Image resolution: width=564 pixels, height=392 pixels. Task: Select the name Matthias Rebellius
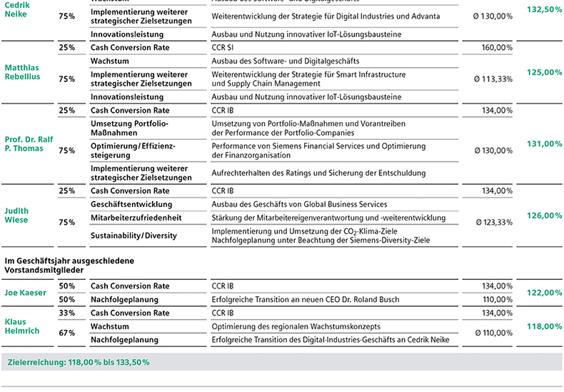22,72
